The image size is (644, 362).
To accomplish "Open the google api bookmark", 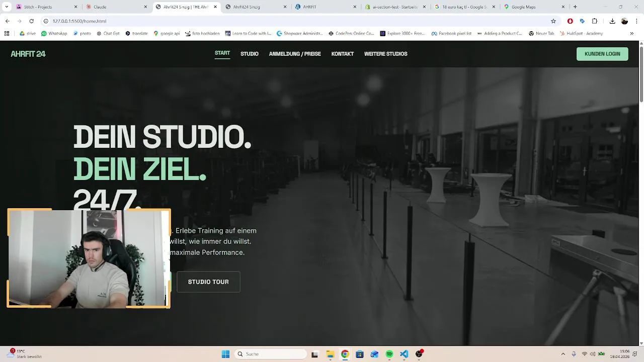I will [x=167, y=34].
